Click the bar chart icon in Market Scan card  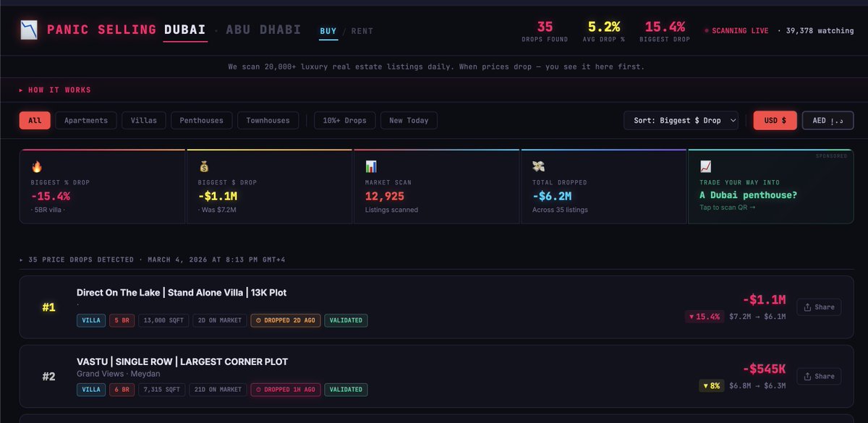pos(371,166)
